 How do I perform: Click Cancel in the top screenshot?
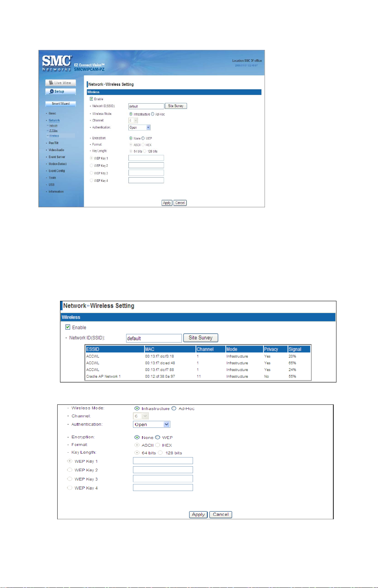click(180, 203)
